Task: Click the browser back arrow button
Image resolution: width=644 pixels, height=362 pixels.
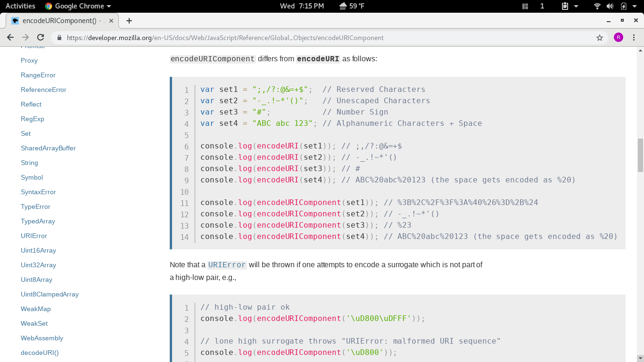Action: tap(10, 38)
